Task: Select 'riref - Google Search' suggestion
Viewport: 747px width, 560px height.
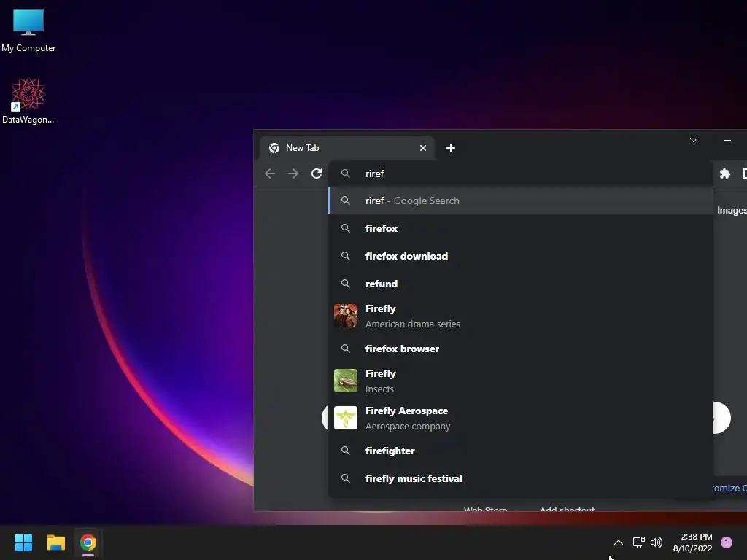Action: (x=521, y=201)
